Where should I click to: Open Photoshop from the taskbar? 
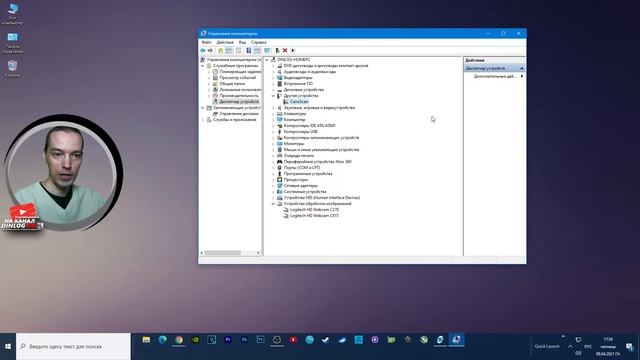pos(244,340)
